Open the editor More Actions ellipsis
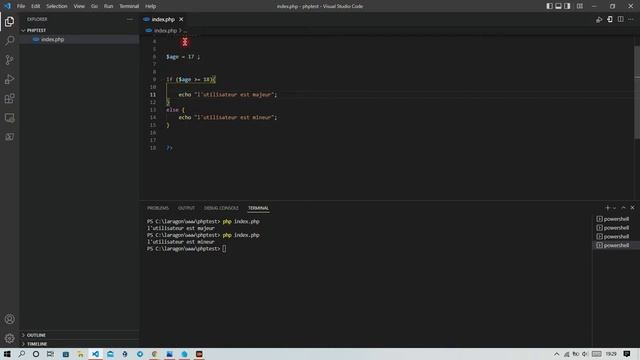The height and width of the screenshot is (360, 640). 631,20
